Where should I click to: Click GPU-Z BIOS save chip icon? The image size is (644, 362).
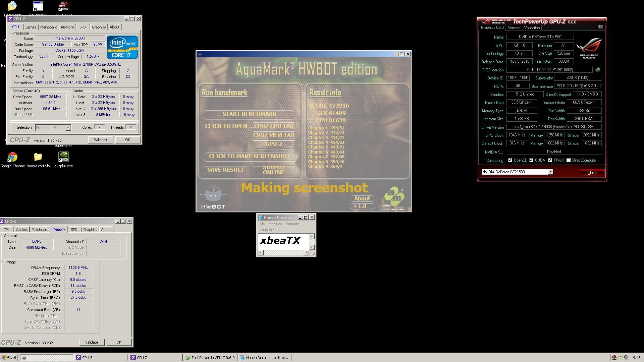[598, 70]
